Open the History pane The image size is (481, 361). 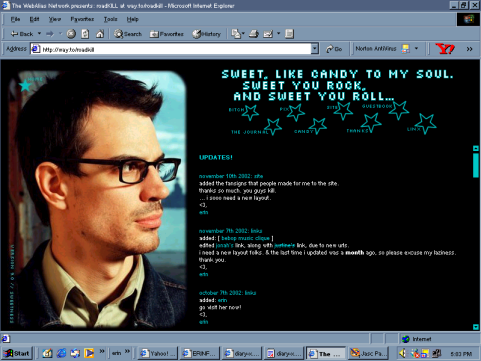pos(207,34)
